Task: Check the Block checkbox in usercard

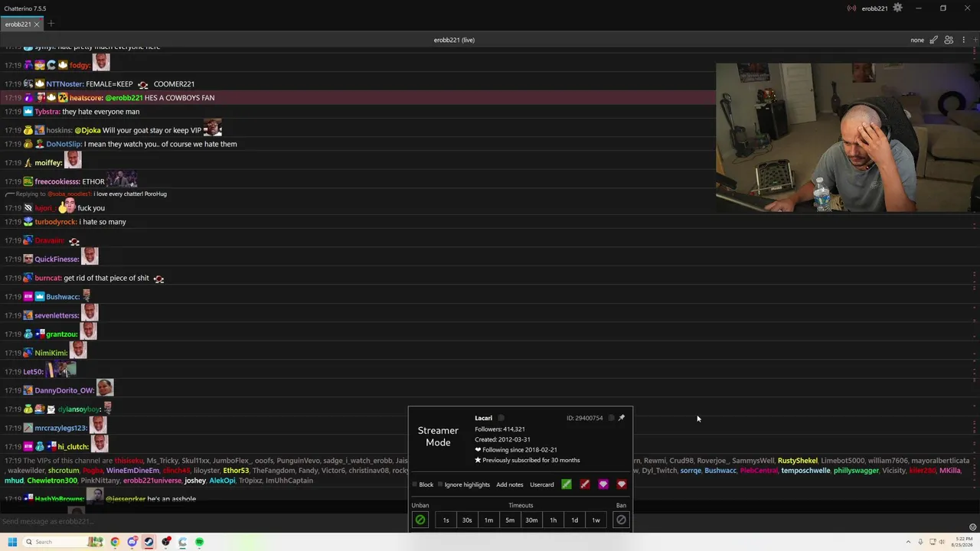Action: (x=415, y=484)
